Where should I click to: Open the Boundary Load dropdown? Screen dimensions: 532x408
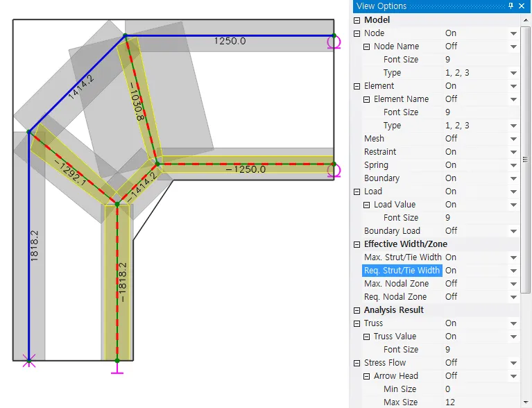(513, 232)
